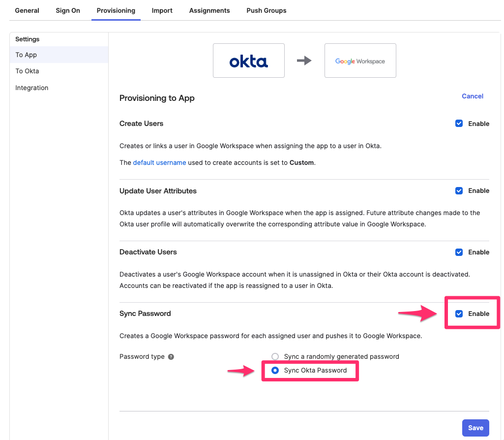Click the Cancel link
Image resolution: width=504 pixels, height=440 pixels.
click(472, 96)
